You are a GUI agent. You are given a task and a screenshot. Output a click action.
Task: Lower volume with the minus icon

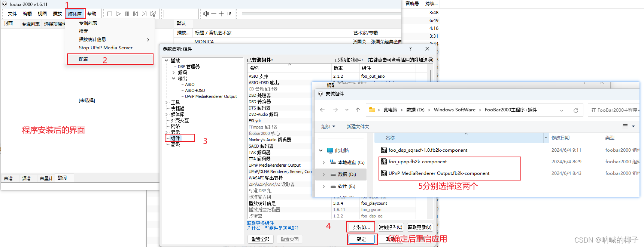214,14
